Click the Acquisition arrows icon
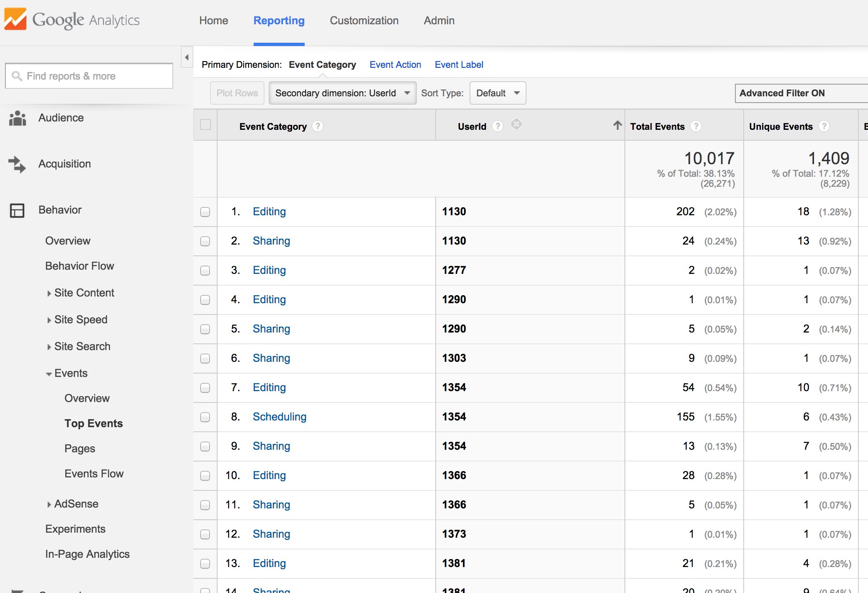The width and height of the screenshot is (868, 593). coord(17,164)
